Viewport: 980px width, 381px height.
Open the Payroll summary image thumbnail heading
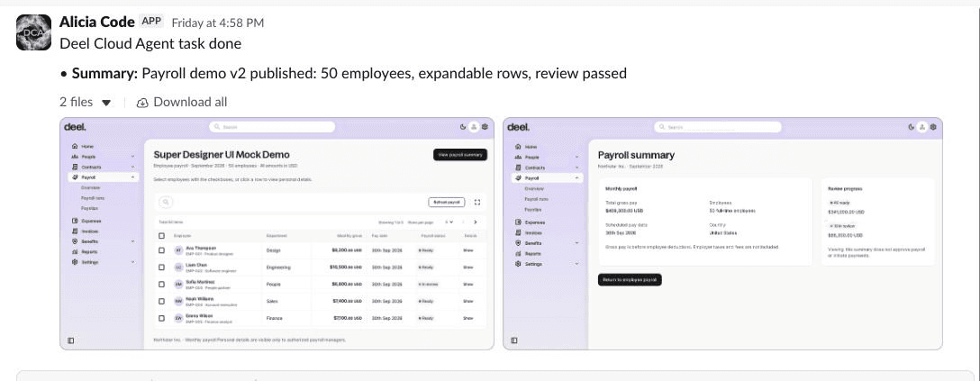tap(636, 155)
